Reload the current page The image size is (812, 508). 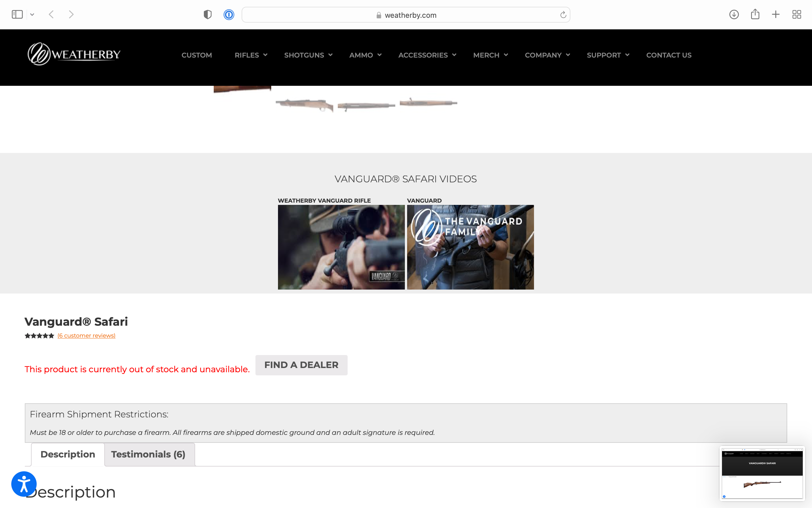click(x=563, y=15)
